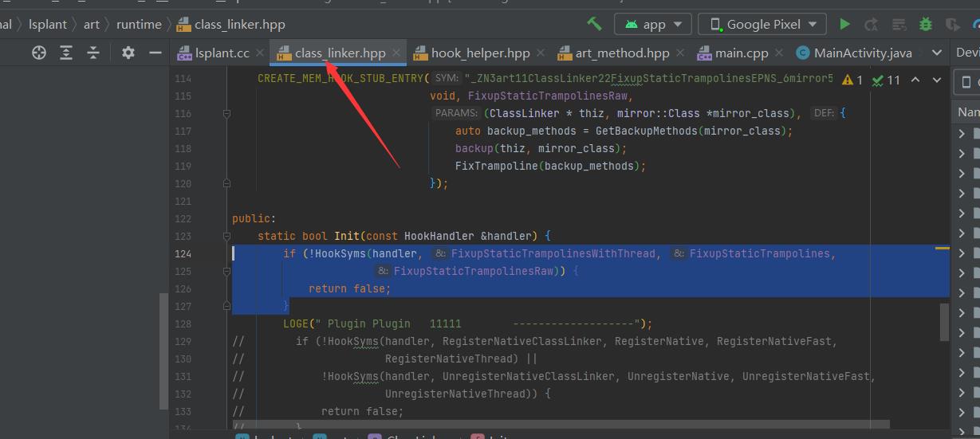The width and height of the screenshot is (980, 439).
Task: Click the Make Project hammer icon
Action: 594,24
